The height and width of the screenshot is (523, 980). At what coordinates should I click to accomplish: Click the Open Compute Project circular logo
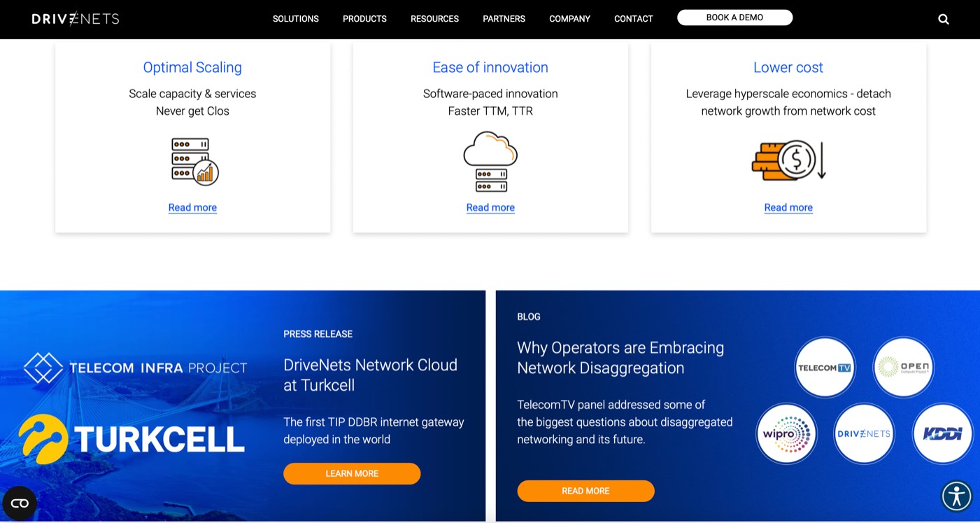point(904,367)
